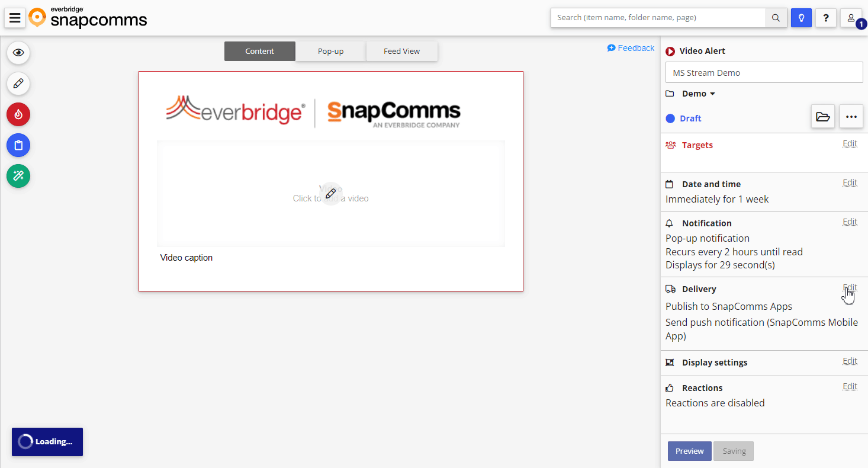This screenshot has height=468, width=868.
Task: Open the ellipsis more-options button
Action: (x=851, y=117)
